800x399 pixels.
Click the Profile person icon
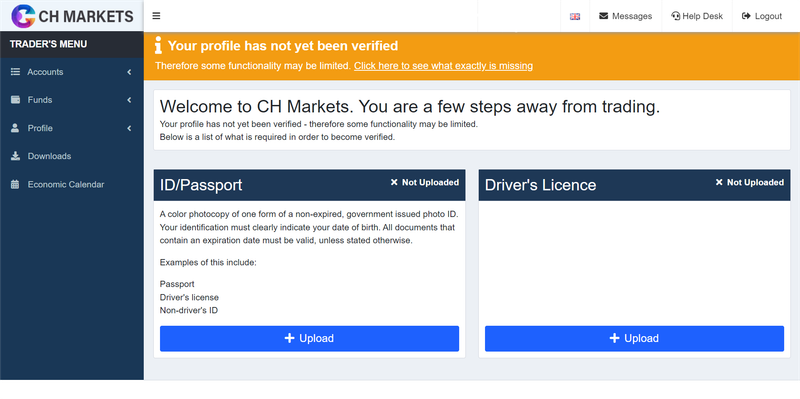[x=15, y=128]
